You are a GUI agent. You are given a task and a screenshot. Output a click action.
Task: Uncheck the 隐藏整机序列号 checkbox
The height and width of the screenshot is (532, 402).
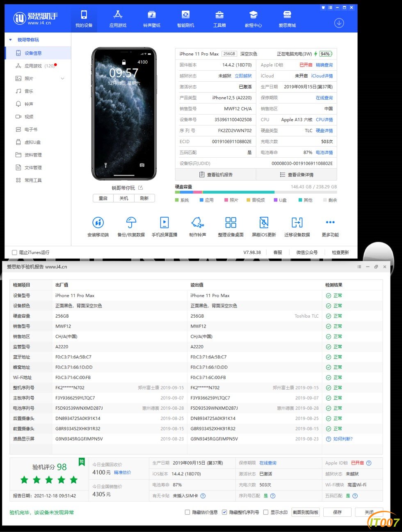[224, 512]
